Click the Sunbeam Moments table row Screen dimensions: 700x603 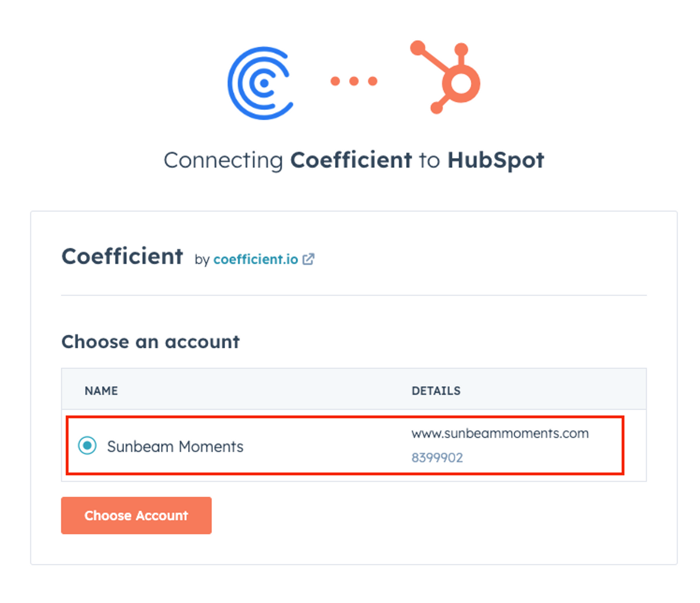click(x=354, y=445)
